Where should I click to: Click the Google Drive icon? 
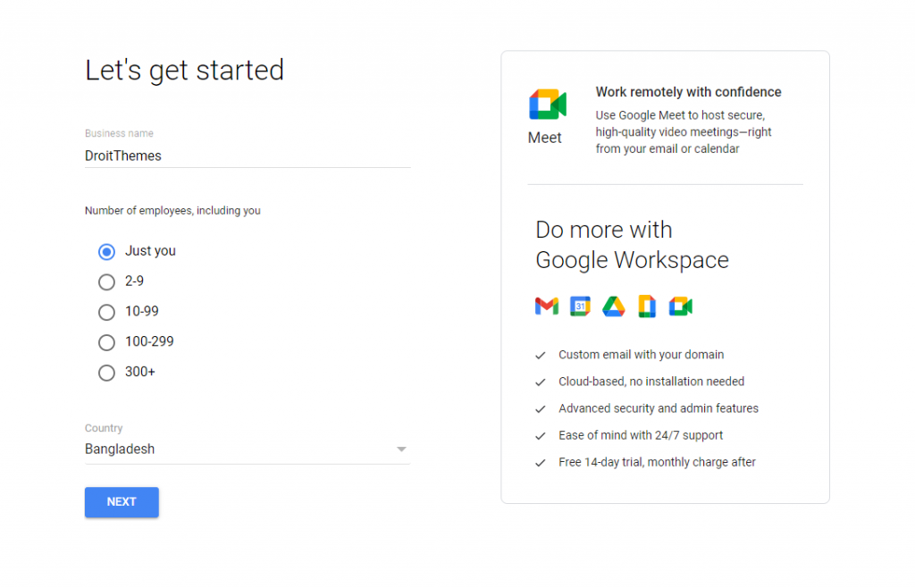[613, 307]
